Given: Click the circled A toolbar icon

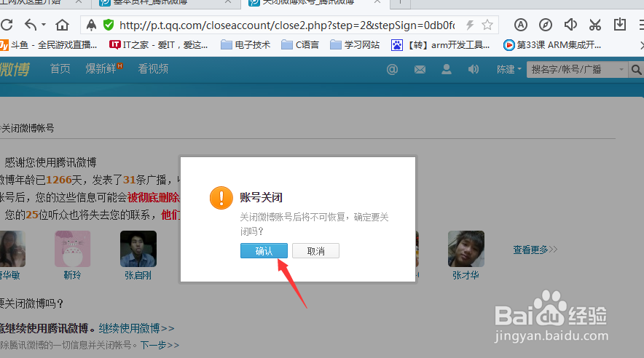Looking at the screenshot, I should click(520, 25).
